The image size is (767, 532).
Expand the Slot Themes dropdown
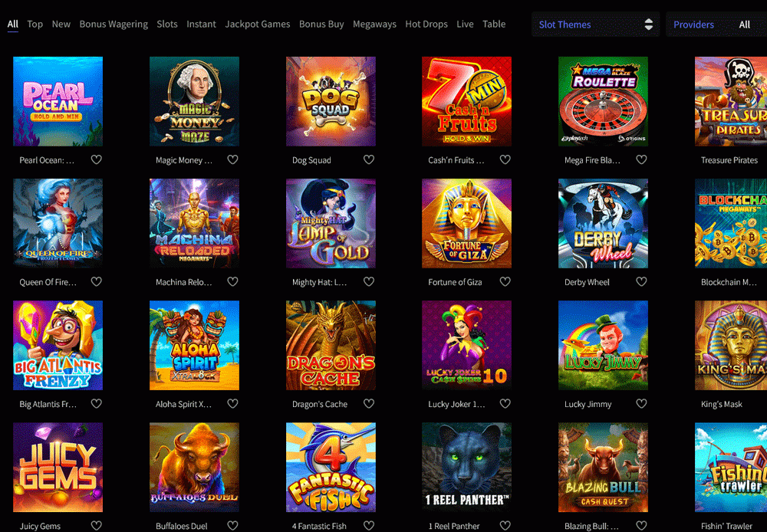pos(595,25)
